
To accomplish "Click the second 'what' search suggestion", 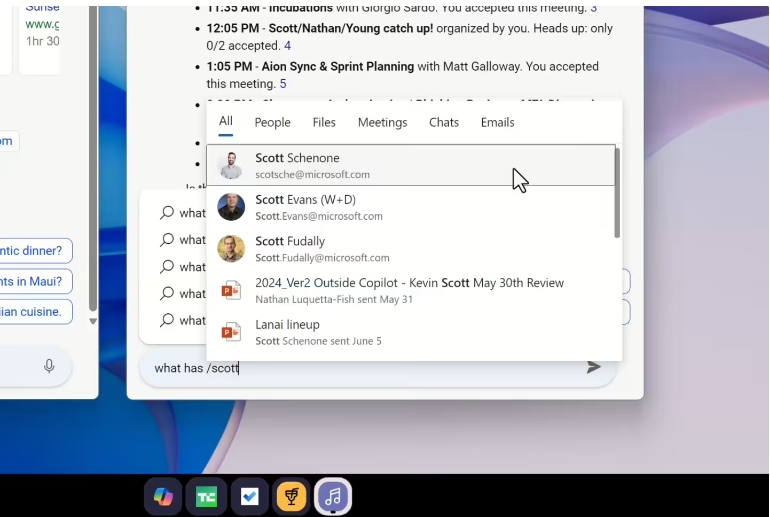I will point(183,240).
